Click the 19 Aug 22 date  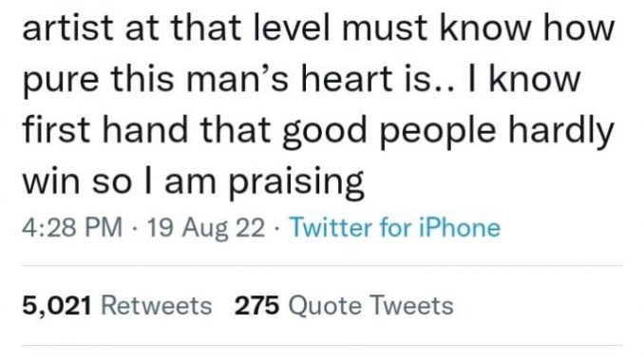point(206,227)
